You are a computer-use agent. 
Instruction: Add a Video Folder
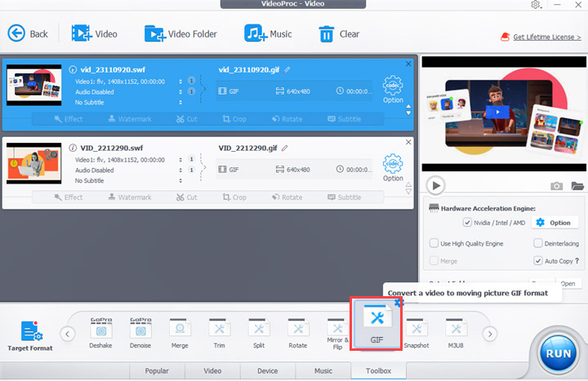180,33
